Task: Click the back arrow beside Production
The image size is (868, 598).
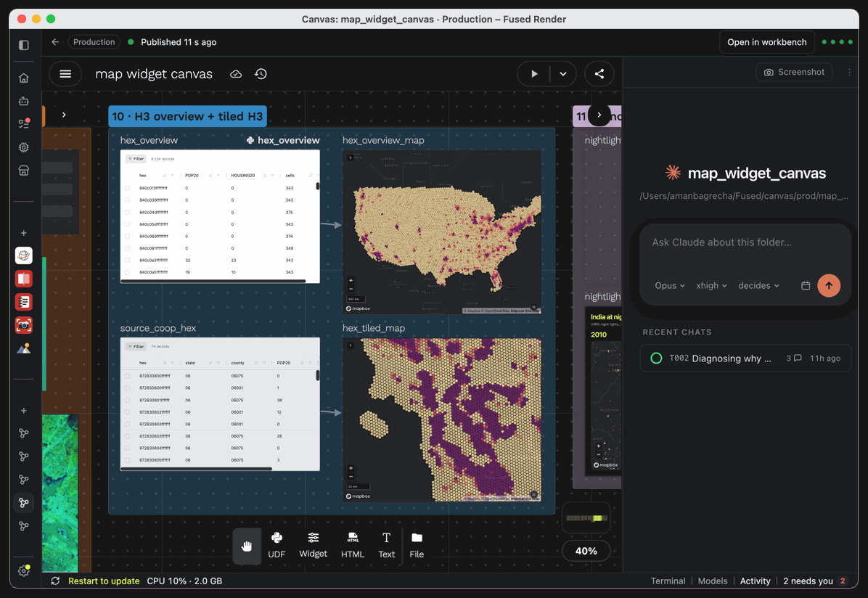Action: [55, 42]
